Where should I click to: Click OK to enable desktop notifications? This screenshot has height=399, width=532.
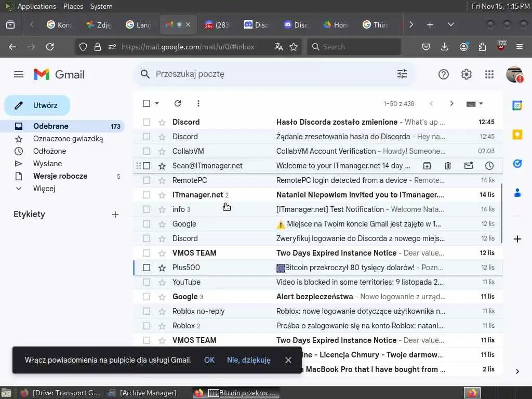[x=209, y=360]
